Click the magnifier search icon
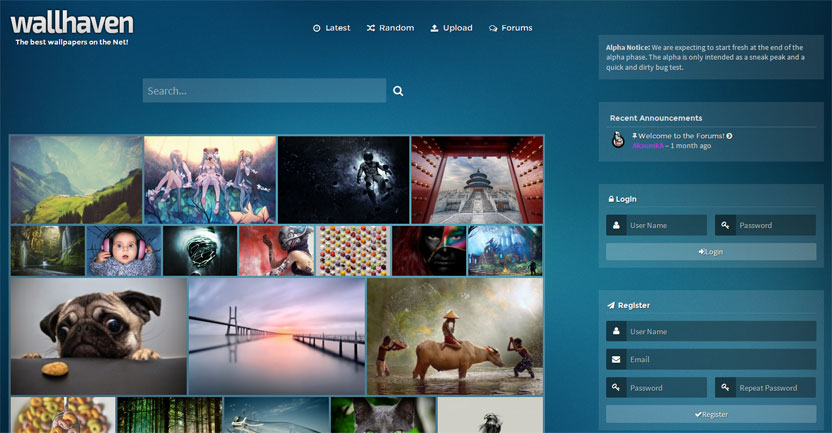 (398, 91)
